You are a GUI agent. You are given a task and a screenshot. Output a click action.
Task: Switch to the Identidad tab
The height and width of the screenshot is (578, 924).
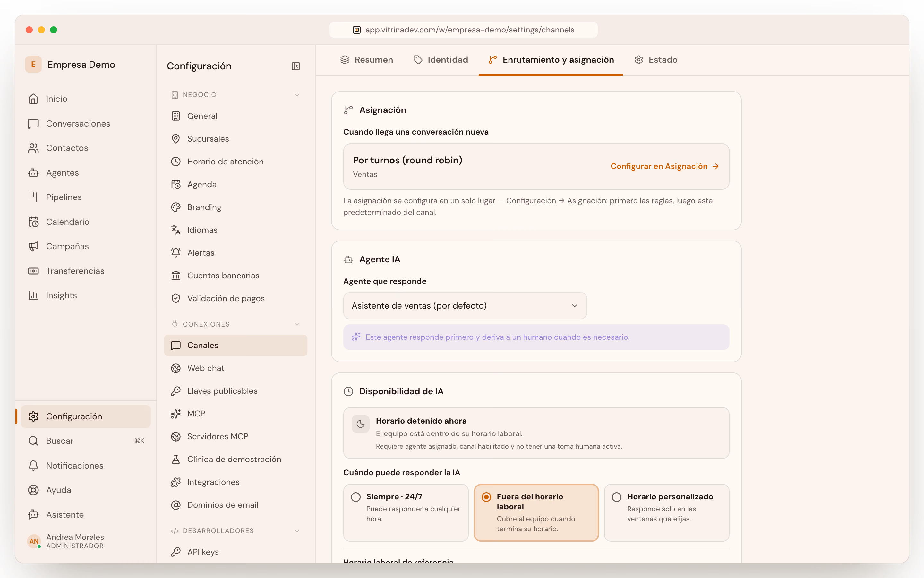tap(441, 60)
